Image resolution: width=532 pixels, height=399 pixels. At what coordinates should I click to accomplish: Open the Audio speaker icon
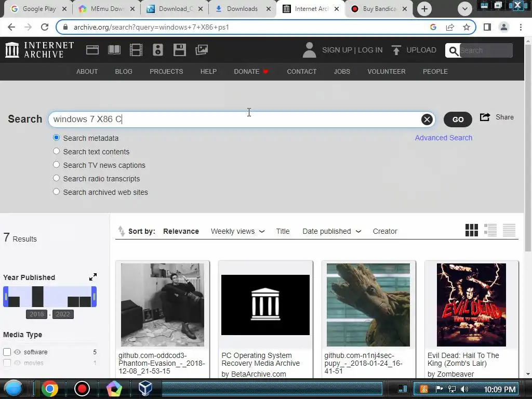158,50
